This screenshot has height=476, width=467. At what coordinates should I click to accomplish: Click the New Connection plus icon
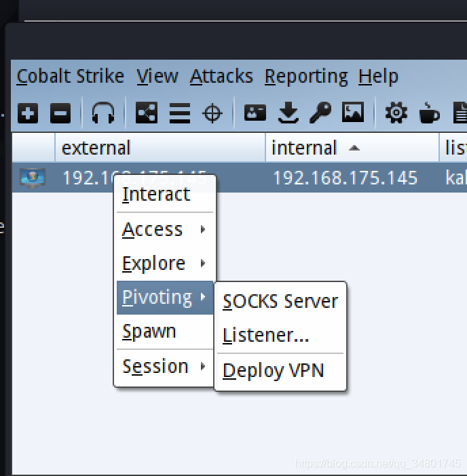28,113
